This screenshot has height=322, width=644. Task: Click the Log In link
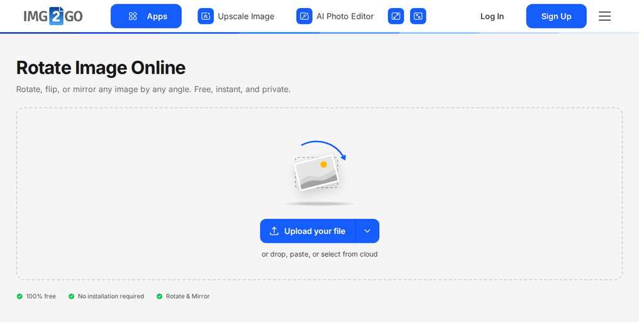click(x=492, y=16)
